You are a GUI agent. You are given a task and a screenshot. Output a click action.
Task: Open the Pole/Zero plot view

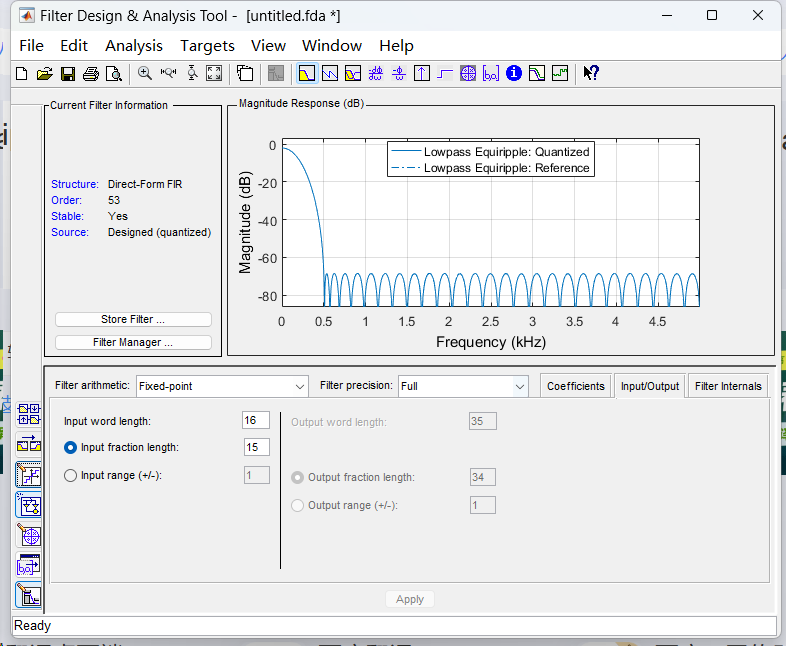[468, 73]
